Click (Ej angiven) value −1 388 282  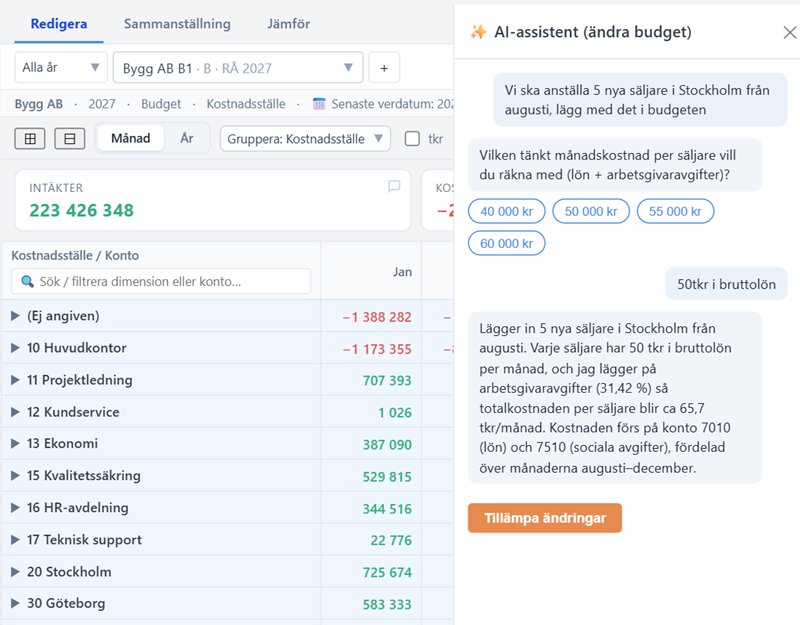(x=377, y=317)
